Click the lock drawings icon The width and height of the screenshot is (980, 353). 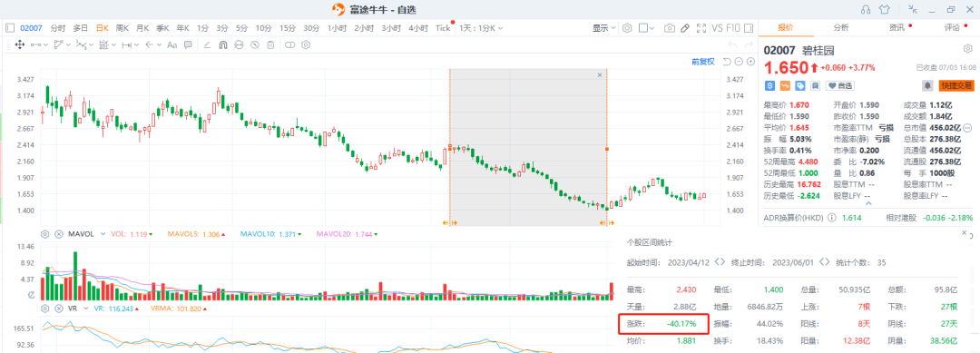[239, 44]
